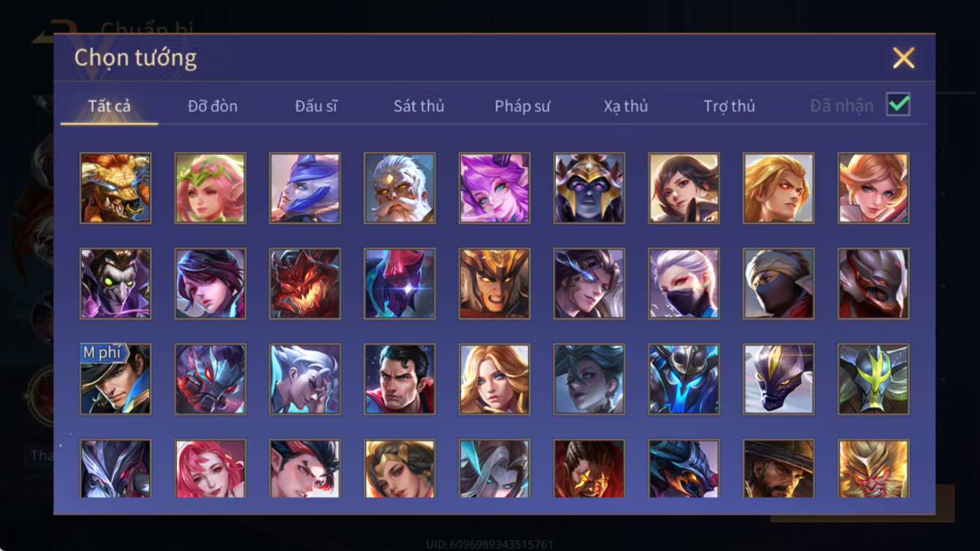
Task: Pick the Wonder Woman hero portrait
Action: [400, 469]
